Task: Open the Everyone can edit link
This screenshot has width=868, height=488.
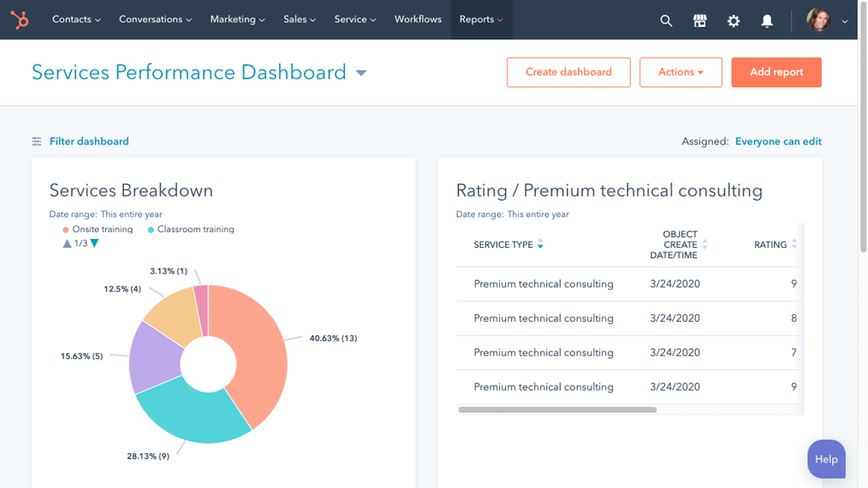Action: pos(778,141)
